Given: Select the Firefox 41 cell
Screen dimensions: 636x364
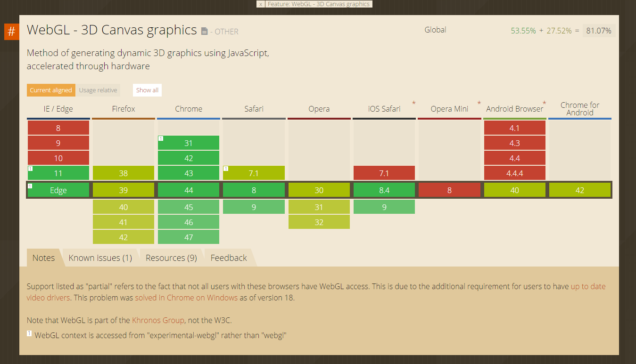Looking at the screenshot, I should 124,222.
